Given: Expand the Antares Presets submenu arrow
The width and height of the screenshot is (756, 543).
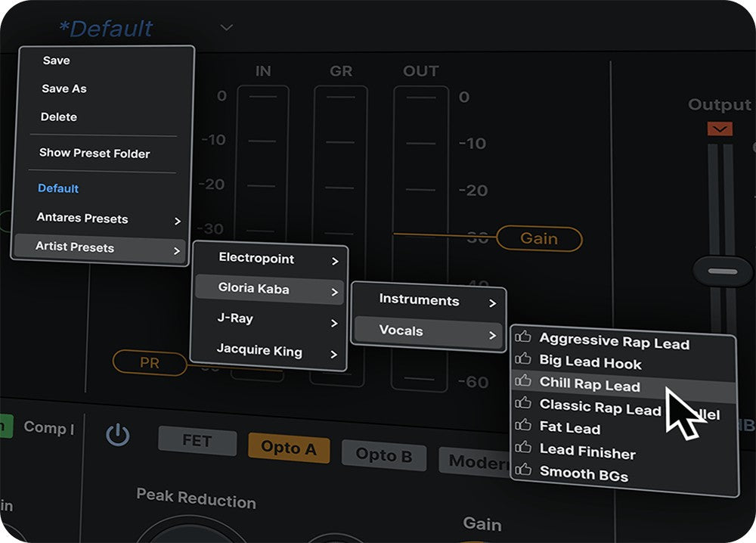Looking at the screenshot, I should (x=178, y=221).
